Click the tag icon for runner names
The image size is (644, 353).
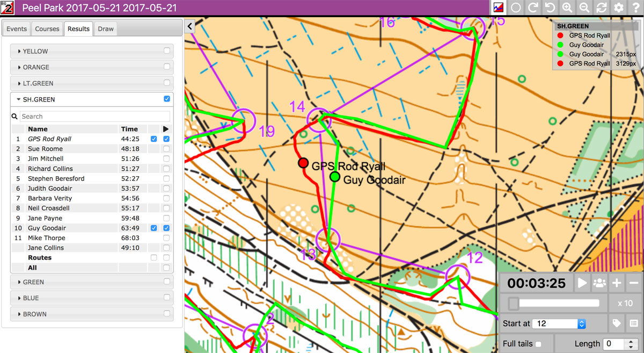617,323
